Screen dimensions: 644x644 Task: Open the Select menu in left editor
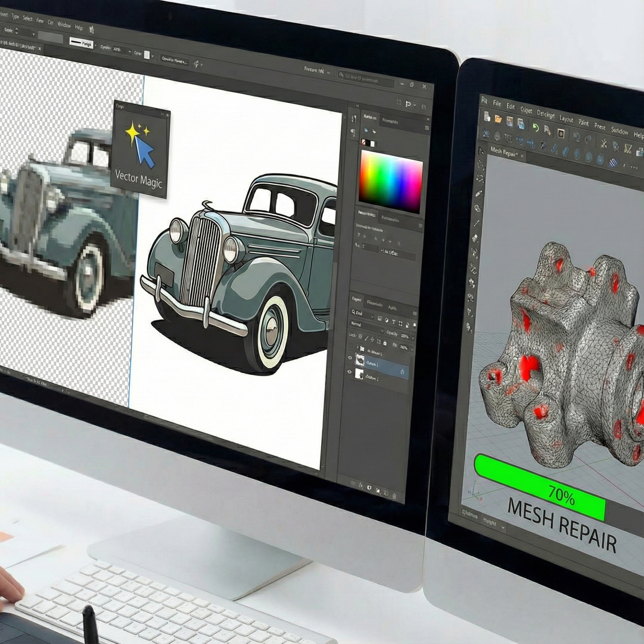pyautogui.click(x=28, y=18)
